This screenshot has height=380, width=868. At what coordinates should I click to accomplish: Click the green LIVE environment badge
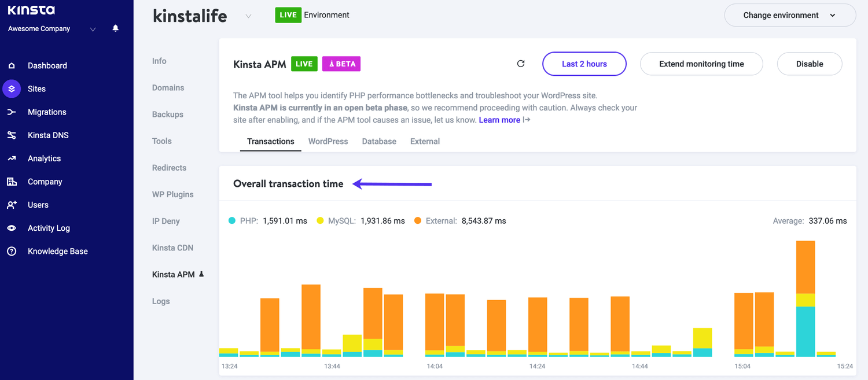pos(288,15)
